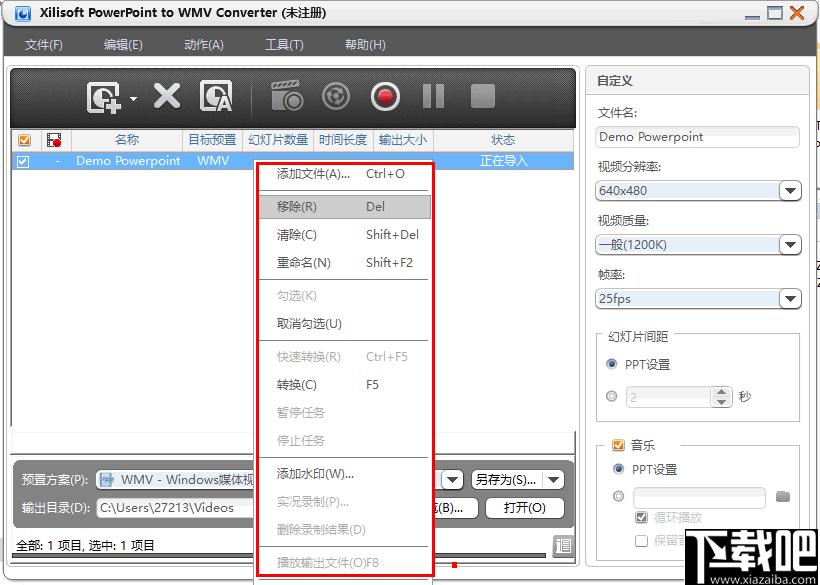Image resolution: width=820 pixels, height=585 pixels.
Task: Open the 另存为(S) dropdown arrow
Action: click(x=553, y=480)
